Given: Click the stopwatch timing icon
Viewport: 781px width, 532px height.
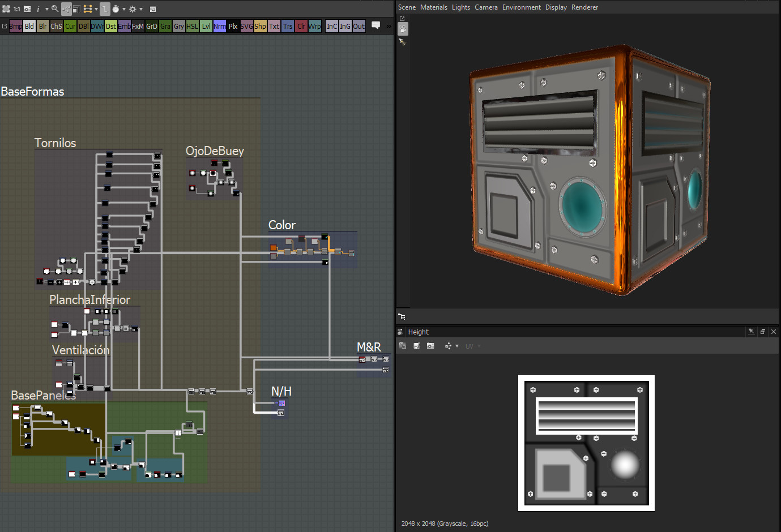Looking at the screenshot, I should pos(116,8).
